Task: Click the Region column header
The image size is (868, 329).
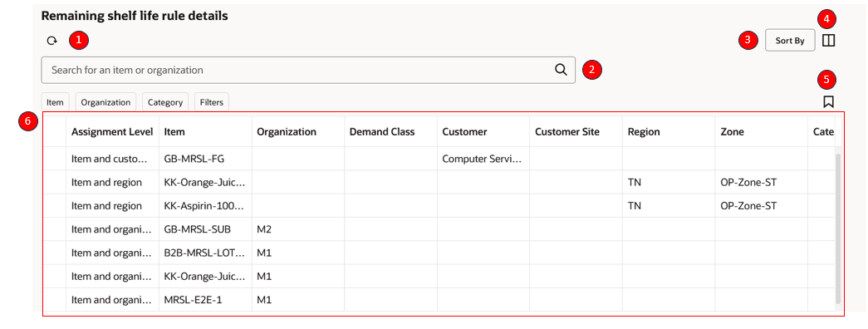Action: pyautogui.click(x=669, y=132)
